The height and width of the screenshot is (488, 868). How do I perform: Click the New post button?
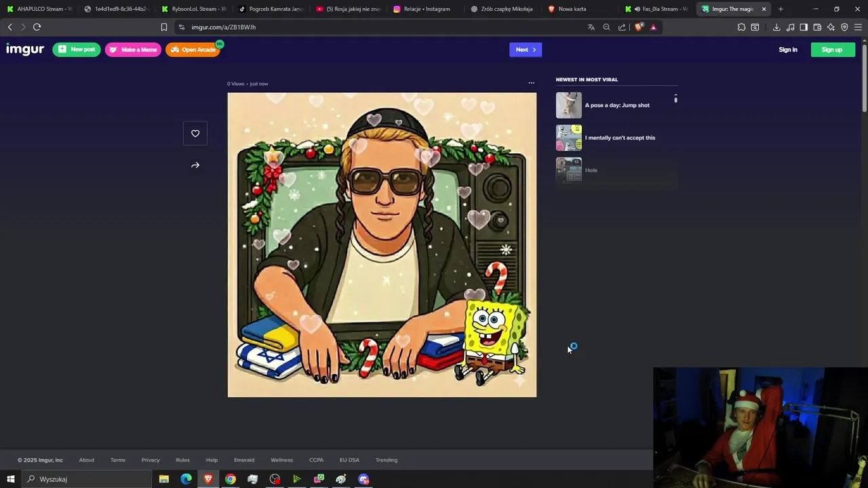click(x=77, y=49)
